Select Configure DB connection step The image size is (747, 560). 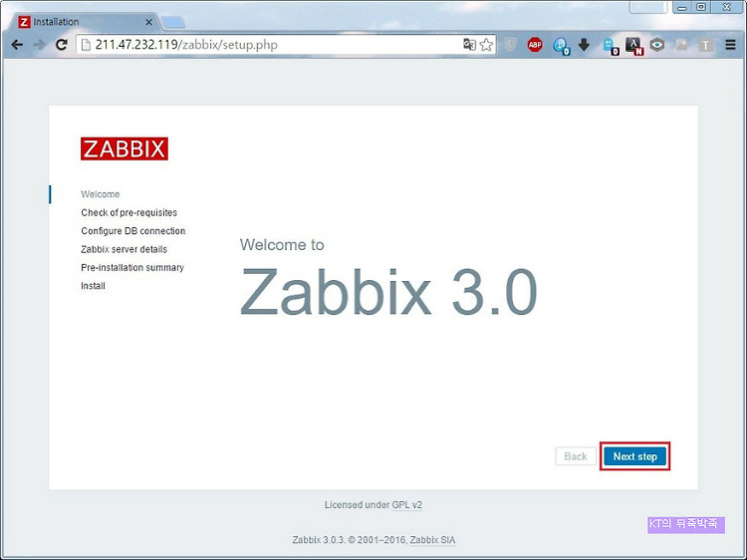tap(132, 230)
